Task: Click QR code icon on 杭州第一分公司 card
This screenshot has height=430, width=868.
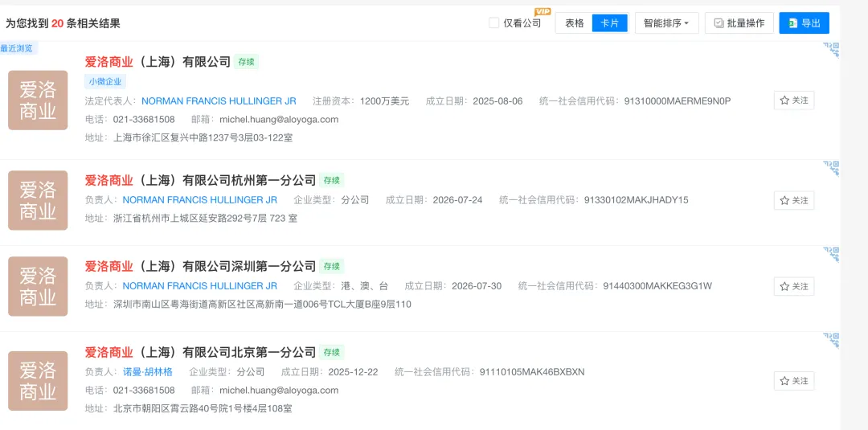Action: (831, 169)
